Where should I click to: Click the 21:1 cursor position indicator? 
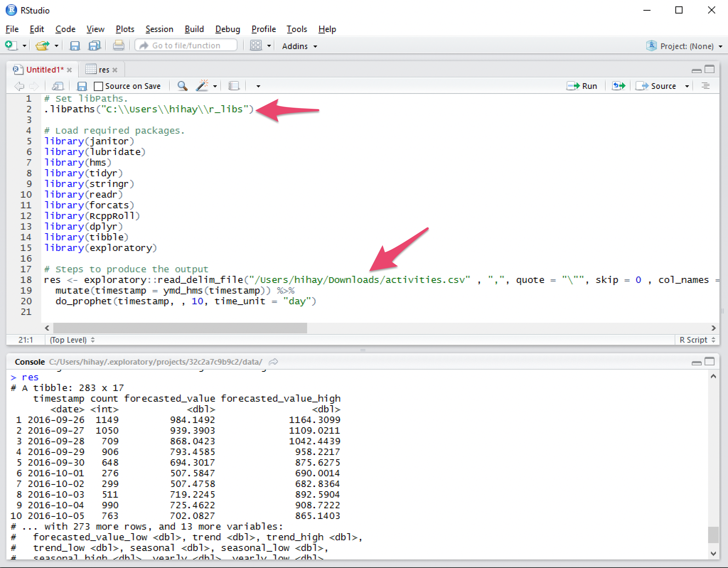(26, 340)
